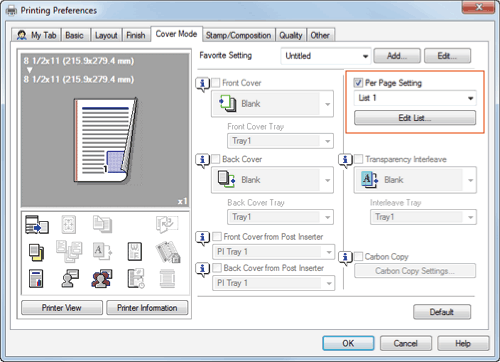This screenshot has height=362, width=500.
Task: Click the greyed stacked document pages icon
Action: pyautogui.click(x=102, y=224)
